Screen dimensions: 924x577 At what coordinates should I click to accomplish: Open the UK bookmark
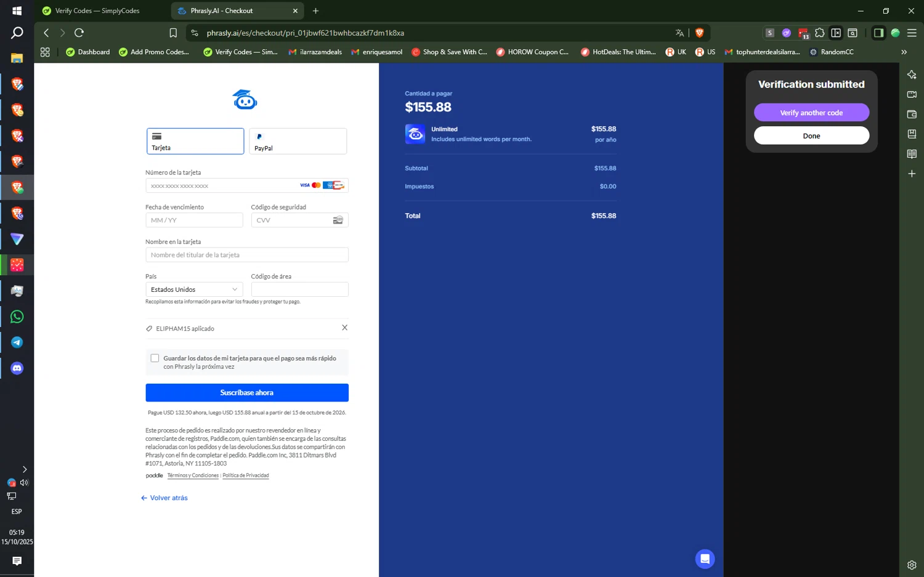click(676, 52)
